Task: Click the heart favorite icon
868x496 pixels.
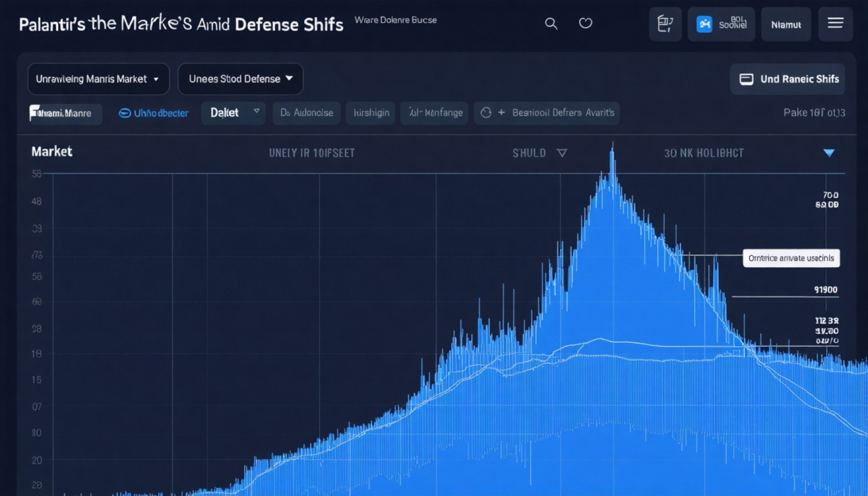Action: (586, 23)
